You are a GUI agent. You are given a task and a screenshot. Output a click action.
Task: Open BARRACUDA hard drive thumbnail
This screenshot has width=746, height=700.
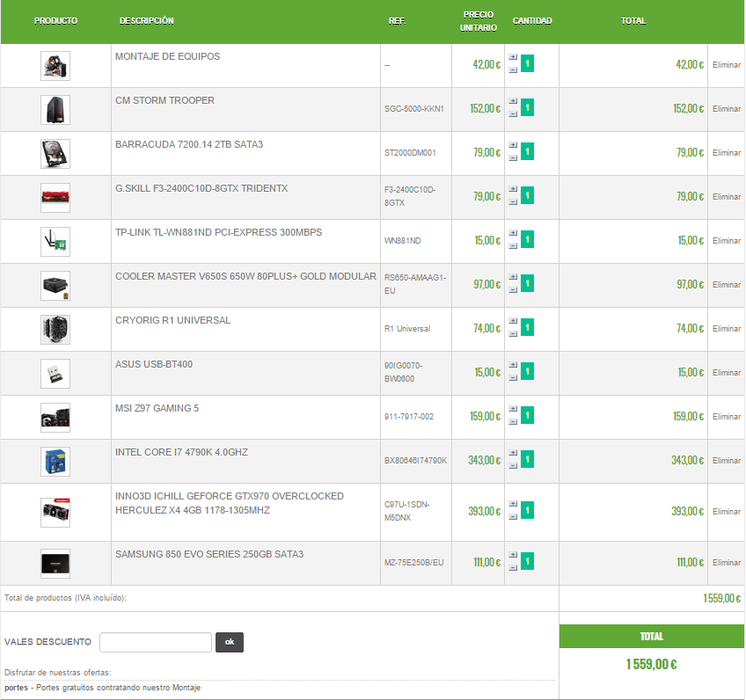click(55, 154)
